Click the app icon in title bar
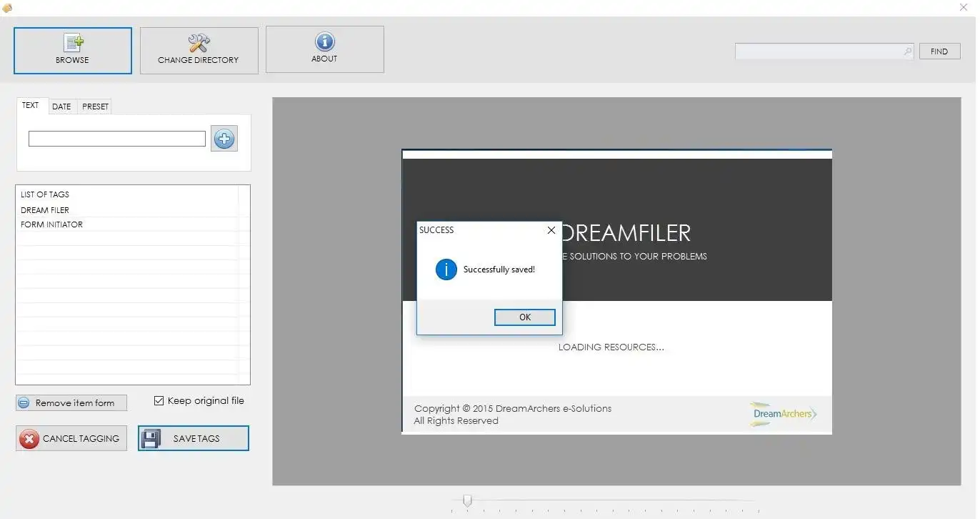980x519 pixels. pos(7,8)
